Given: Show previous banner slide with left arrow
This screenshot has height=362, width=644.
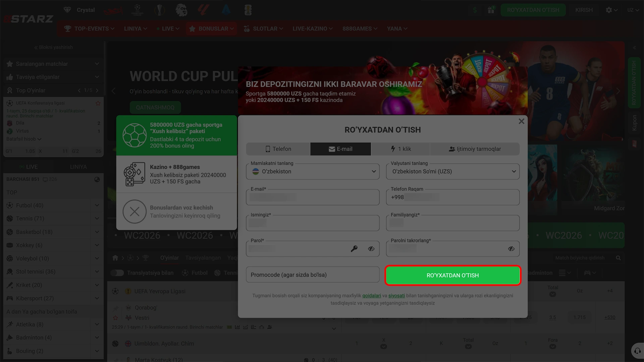Looking at the screenshot, I should pyautogui.click(x=113, y=91).
